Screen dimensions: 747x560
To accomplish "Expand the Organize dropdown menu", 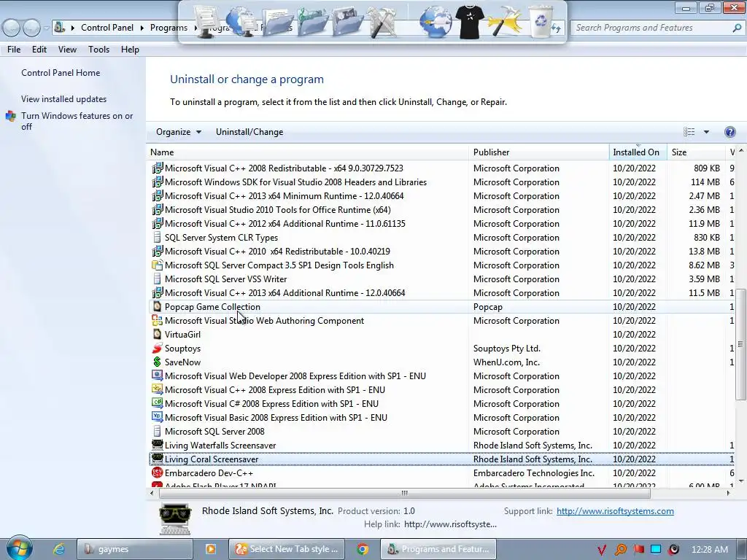I will pyautogui.click(x=179, y=132).
